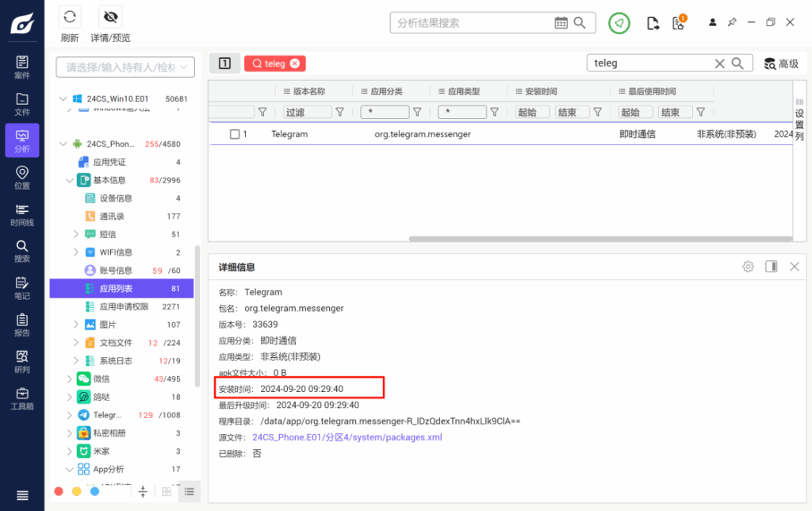
Task: Expand the 微信 tree node
Action: coord(69,378)
